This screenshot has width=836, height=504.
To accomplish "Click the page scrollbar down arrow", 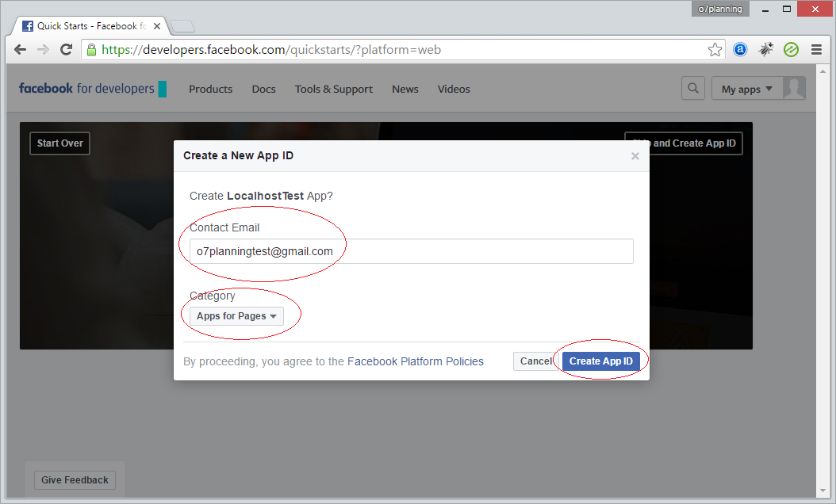I will pyautogui.click(x=823, y=491).
